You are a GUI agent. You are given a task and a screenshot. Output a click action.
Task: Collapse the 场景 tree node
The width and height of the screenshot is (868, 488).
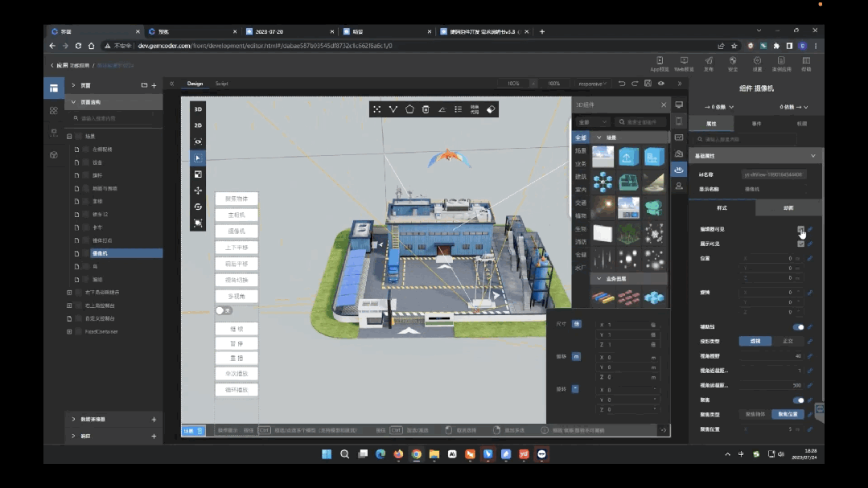click(69, 136)
